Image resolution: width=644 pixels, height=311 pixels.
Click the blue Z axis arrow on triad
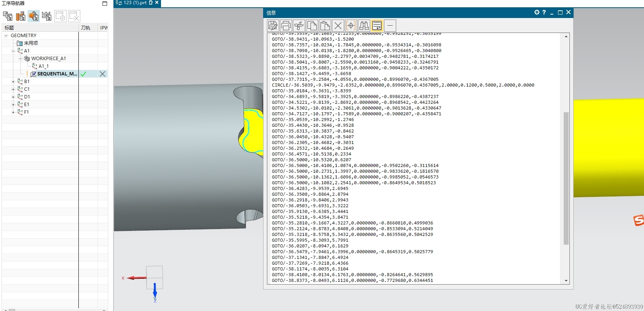[x=155, y=291]
